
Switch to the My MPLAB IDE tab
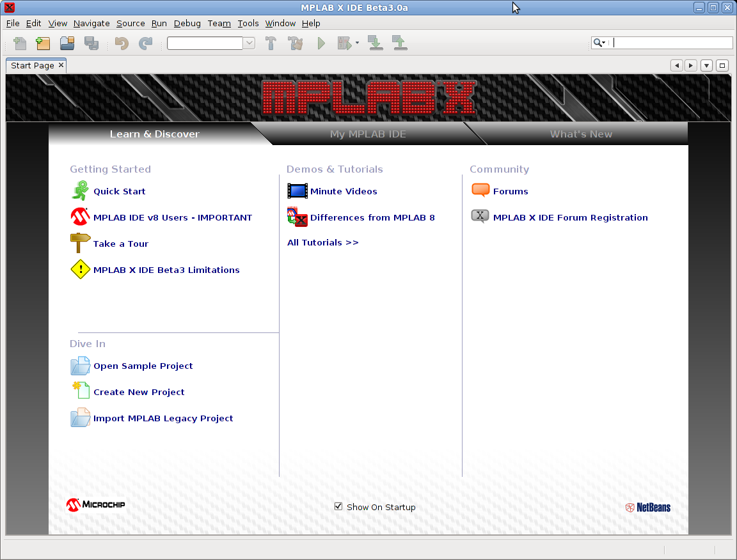[x=368, y=134]
